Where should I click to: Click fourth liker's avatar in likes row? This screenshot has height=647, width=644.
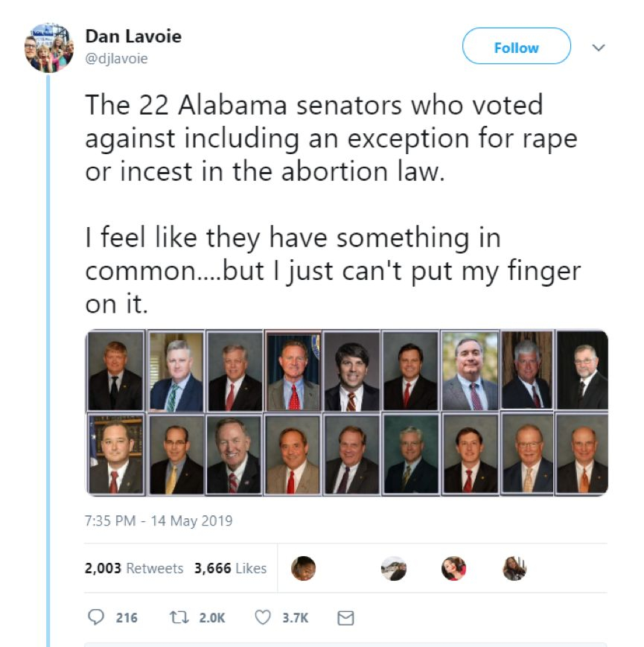514,568
